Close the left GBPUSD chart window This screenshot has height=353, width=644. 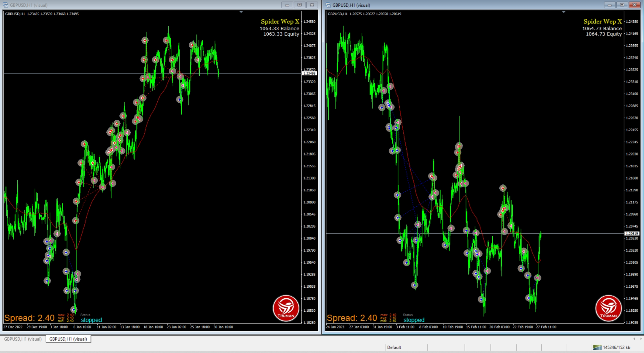click(312, 5)
